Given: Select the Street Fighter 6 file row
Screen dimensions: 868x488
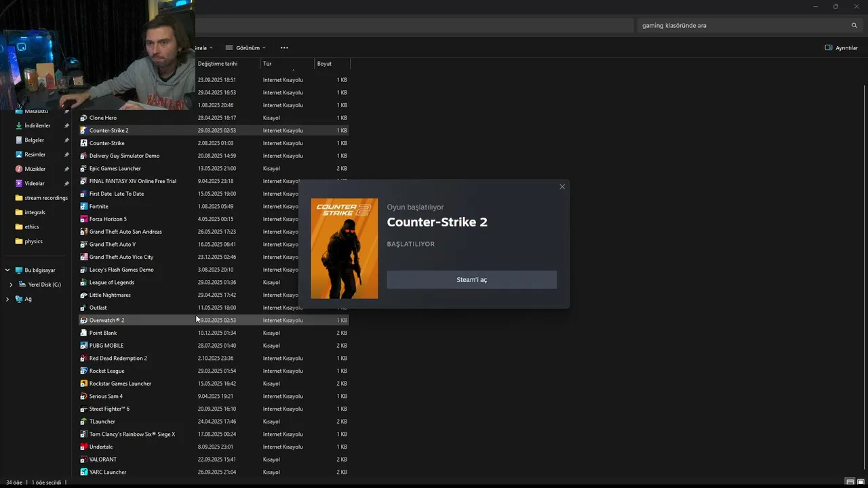Looking at the screenshot, I should 214,409.
